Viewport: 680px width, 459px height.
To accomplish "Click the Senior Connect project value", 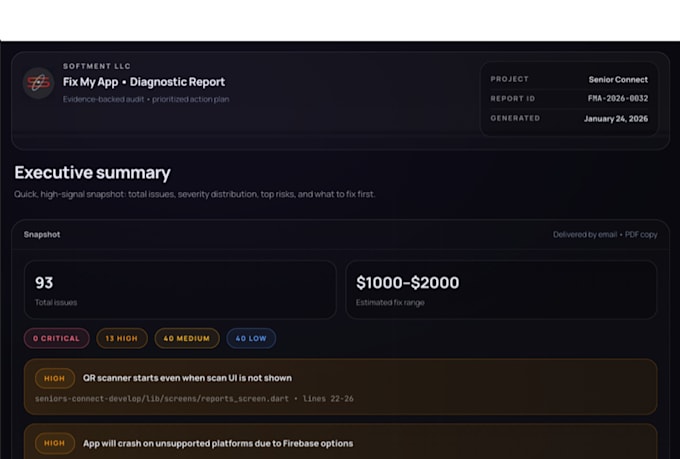I will 618,80.
